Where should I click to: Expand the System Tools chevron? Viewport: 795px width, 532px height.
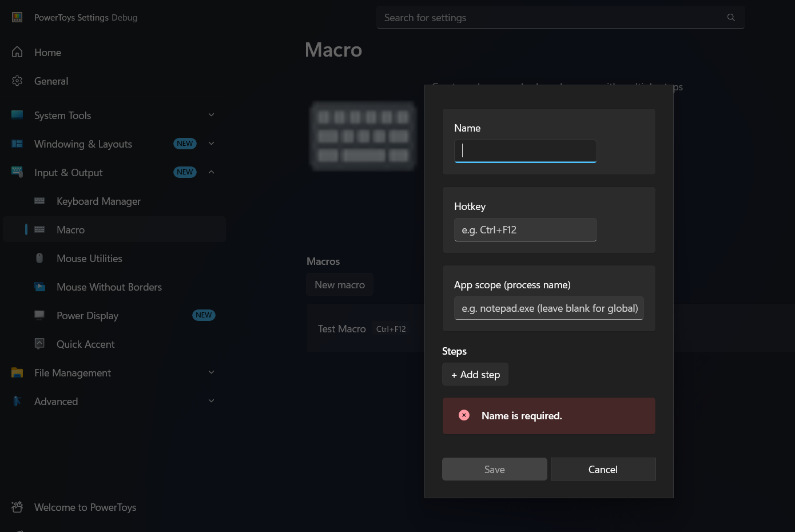pos(211,115)
